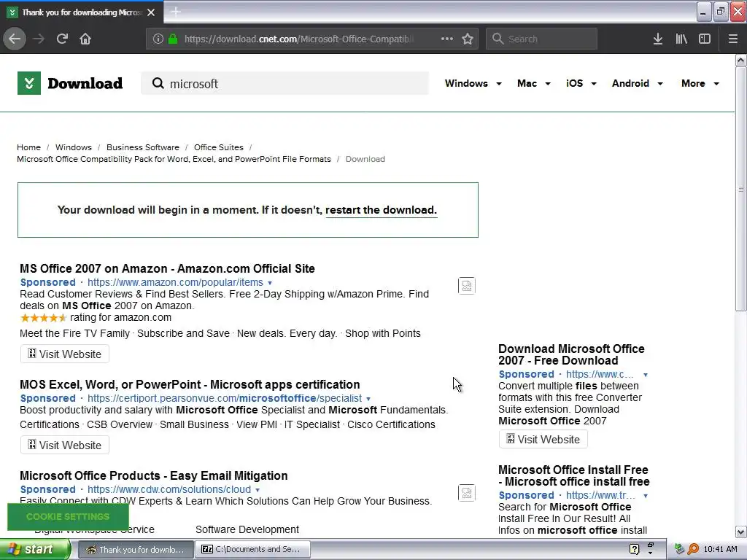This screenshot has height=560, width=747.
Task: Click the orange magnifier tray icon
Action: click(x=693, y=549)
